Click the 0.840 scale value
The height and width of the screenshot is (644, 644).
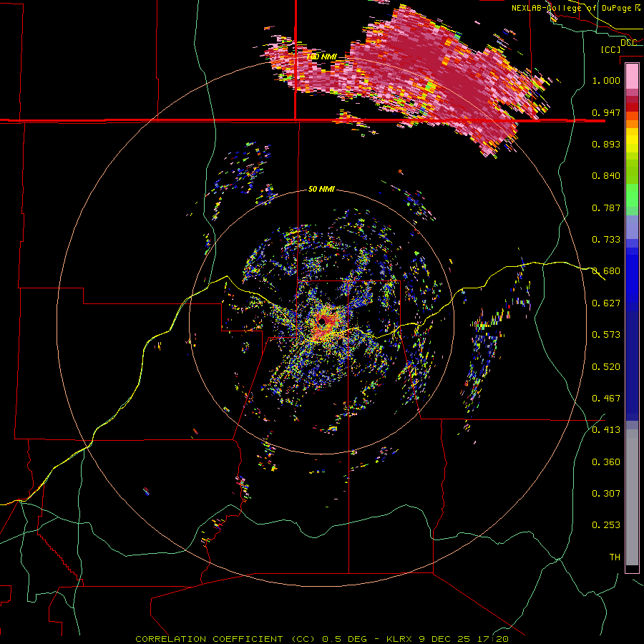pyautogui.click(x=606, y=176)
